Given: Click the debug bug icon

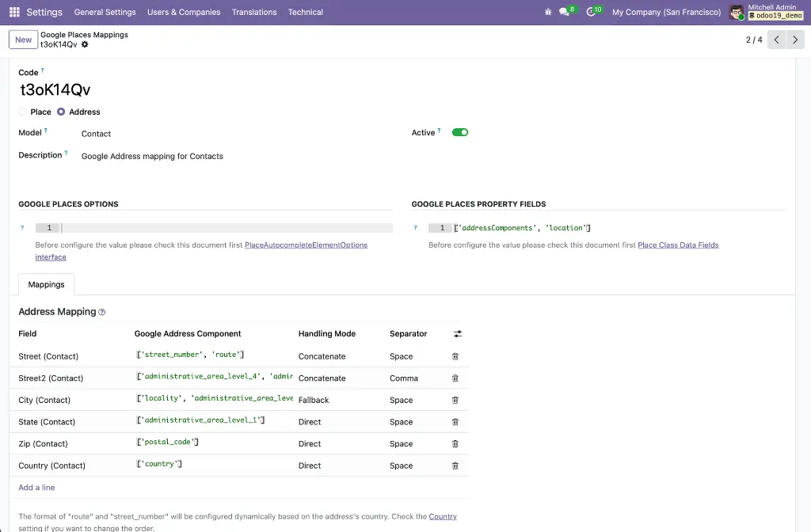Looking at the screenshot, I should (548, 12).
